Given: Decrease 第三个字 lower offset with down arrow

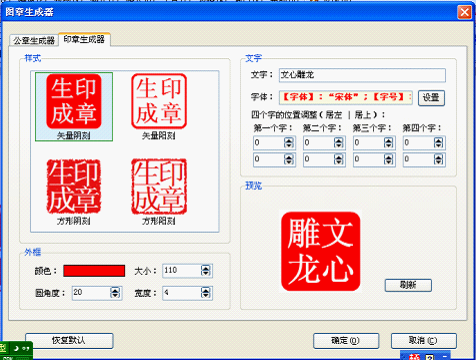Looking at the screenshot, I should 389,162.
